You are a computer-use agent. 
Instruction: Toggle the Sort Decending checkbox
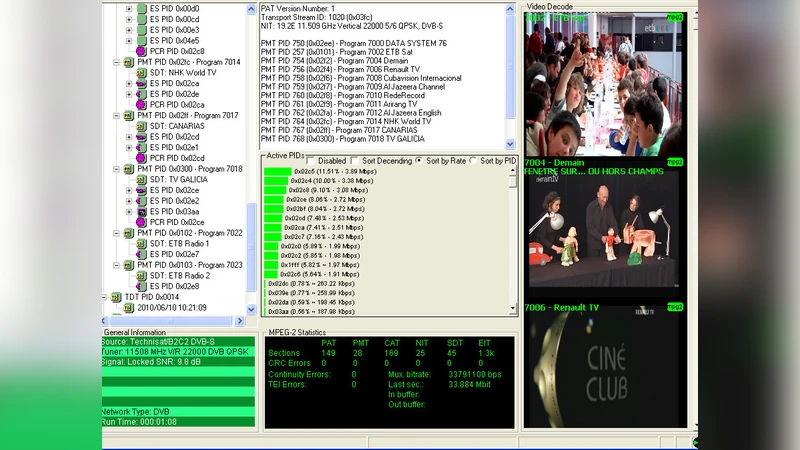354,160
